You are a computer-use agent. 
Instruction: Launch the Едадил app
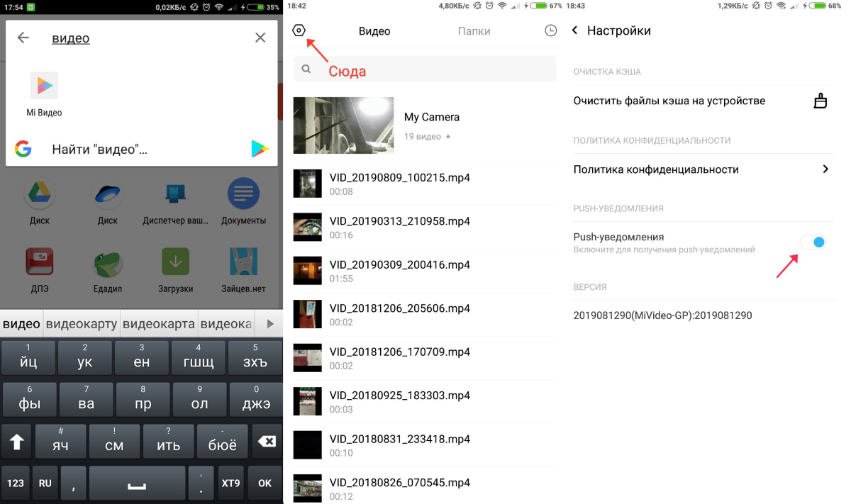coord(108,261)
